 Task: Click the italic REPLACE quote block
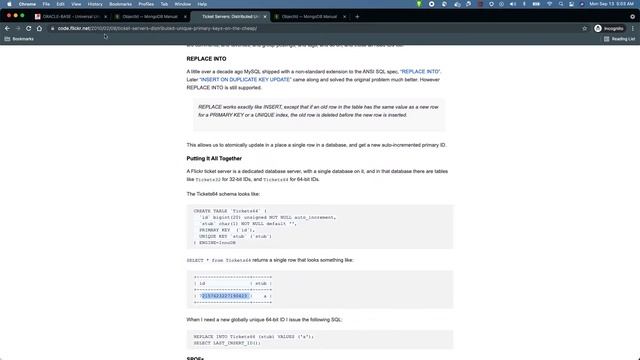(319, 115)
